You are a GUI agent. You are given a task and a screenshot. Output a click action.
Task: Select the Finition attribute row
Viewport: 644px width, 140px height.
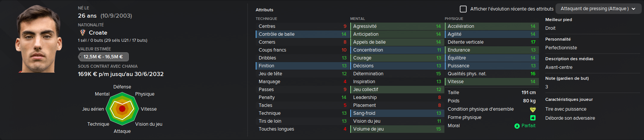tap(302, 66)
